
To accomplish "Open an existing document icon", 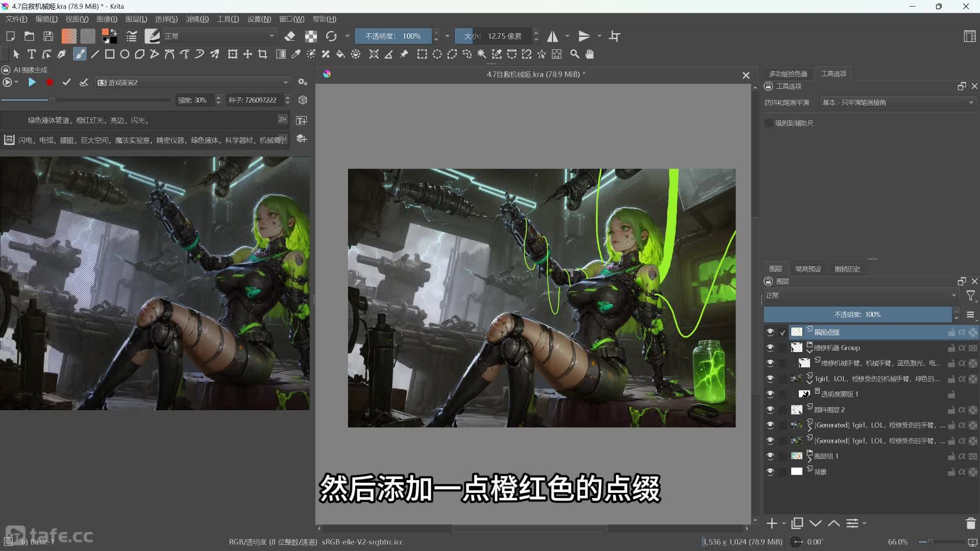I will coord(29,36).
